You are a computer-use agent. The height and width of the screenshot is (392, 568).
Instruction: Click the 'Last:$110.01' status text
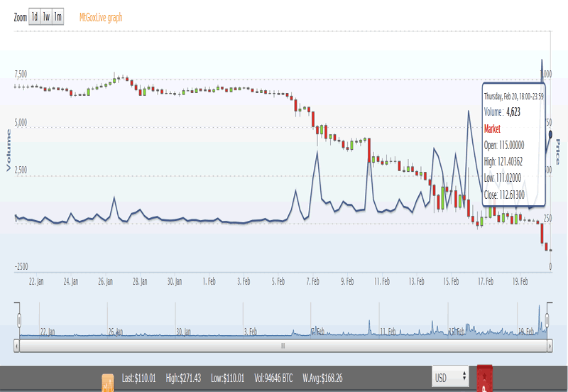(138, 379)
